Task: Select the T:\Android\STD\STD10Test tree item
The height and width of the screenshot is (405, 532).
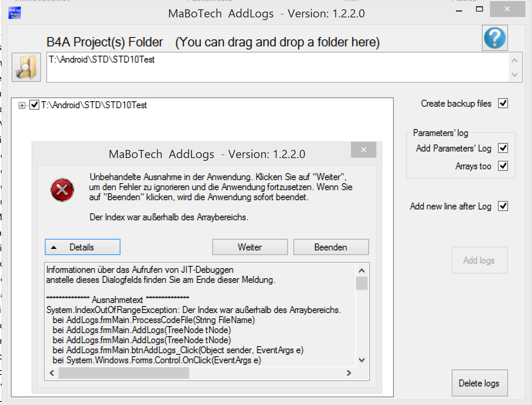Action: coord(94,105)
